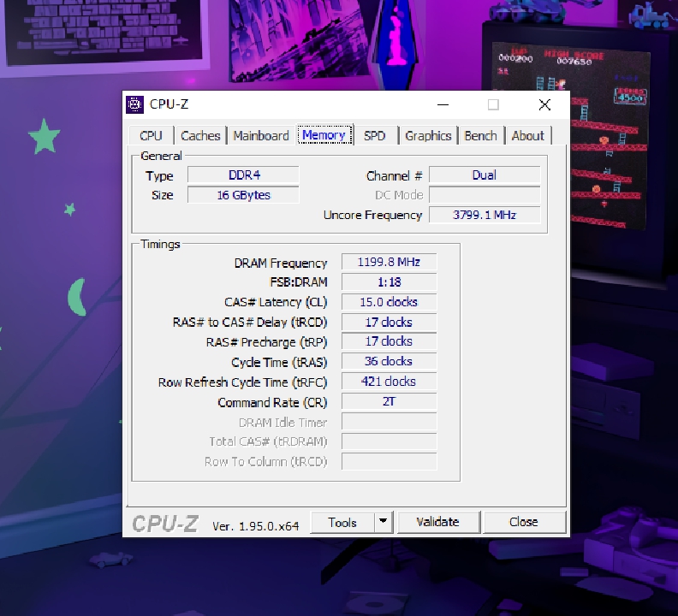Click the DRAM Frequency label
Screen dimensions: 678x616
tap(281, 264)
